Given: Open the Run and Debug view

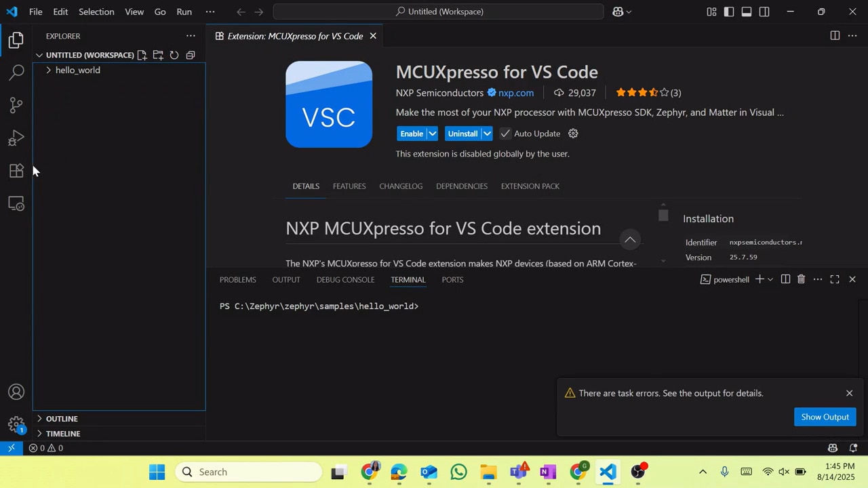Looking at the screenshot, I should [16, 138].
